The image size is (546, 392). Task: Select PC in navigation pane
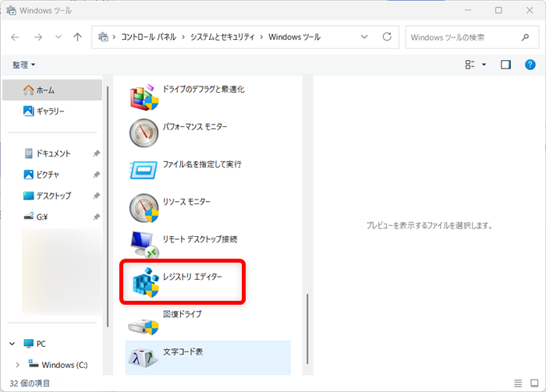pos(34,344)
